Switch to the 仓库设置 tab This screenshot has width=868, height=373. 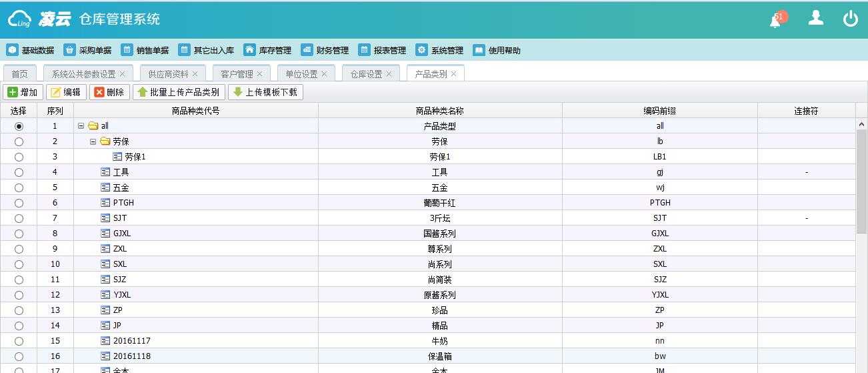366,74
